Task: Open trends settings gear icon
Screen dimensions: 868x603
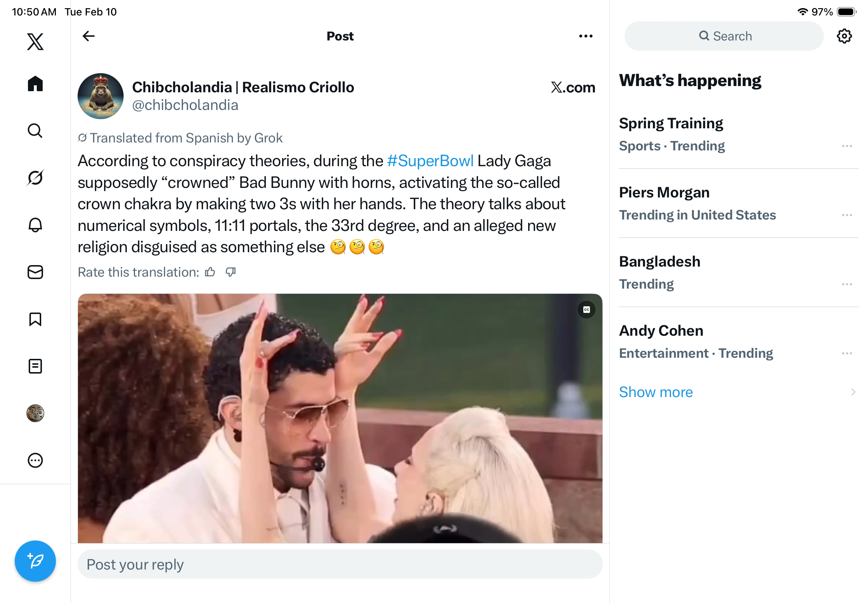Action: [844, 36]
